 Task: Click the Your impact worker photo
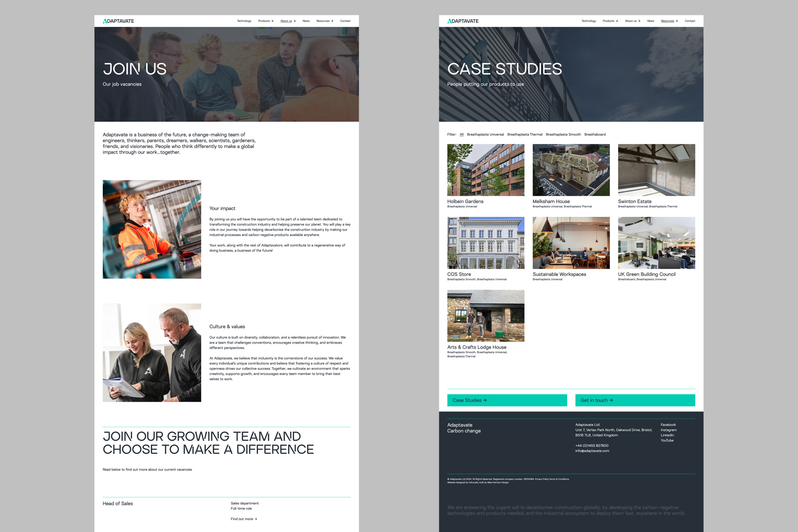pos(152,229)
